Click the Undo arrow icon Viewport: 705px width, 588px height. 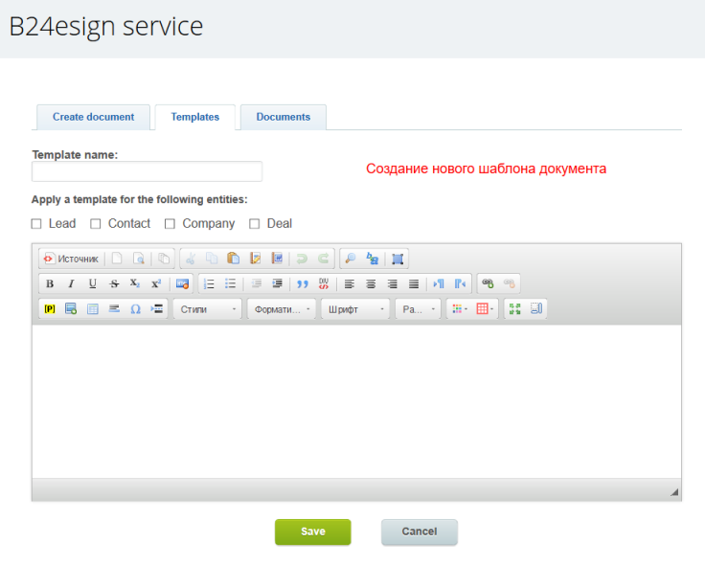pyautogui.click(x=302, y=259)
